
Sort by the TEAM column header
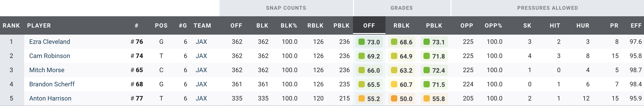pos(202,26)
